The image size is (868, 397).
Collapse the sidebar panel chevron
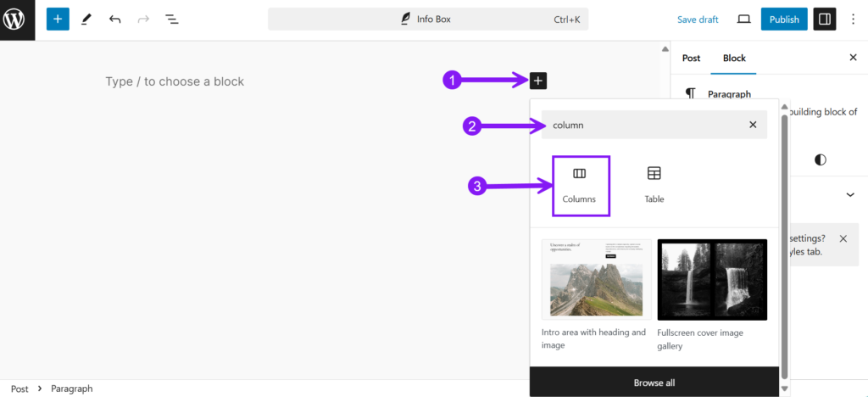pos(850,194)
